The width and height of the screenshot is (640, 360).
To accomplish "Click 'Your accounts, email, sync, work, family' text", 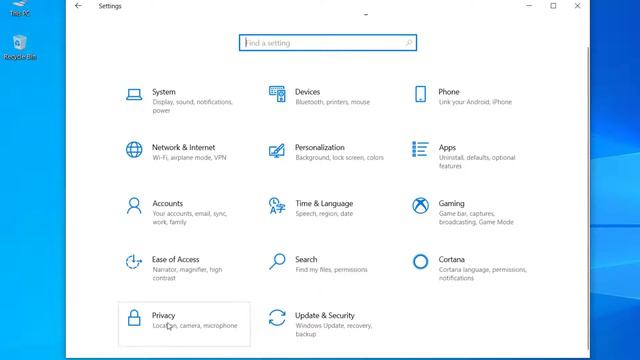I will (189, 218).
